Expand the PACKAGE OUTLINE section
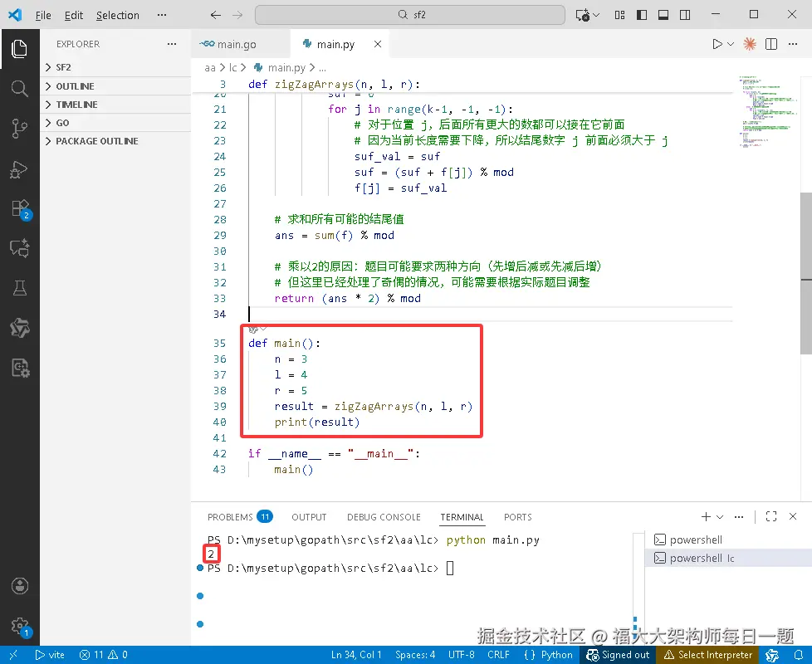812x664 pixels. pyautogui.click(x=115, y=141)
